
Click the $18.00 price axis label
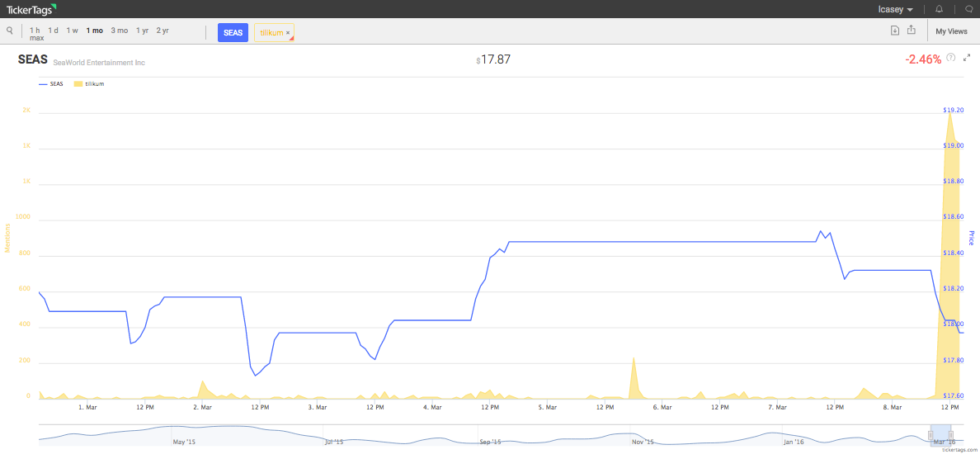click(953, 324)
